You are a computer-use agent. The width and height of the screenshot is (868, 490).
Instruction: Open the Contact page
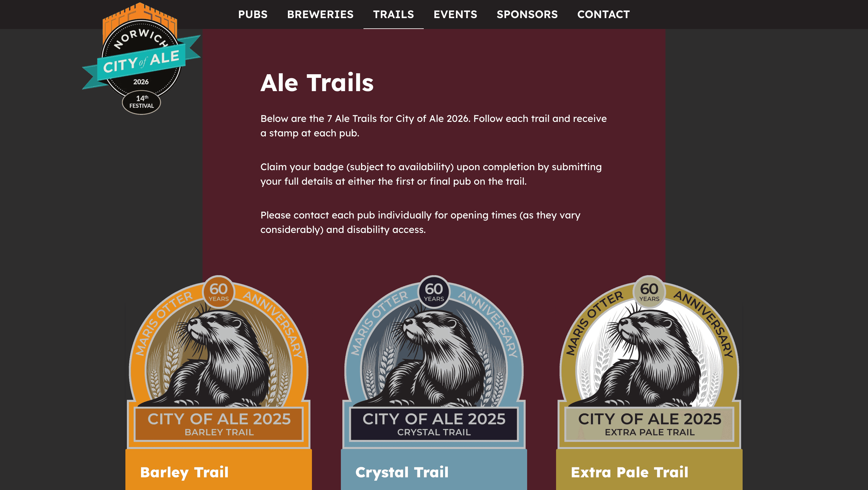(x=603, y=14)
